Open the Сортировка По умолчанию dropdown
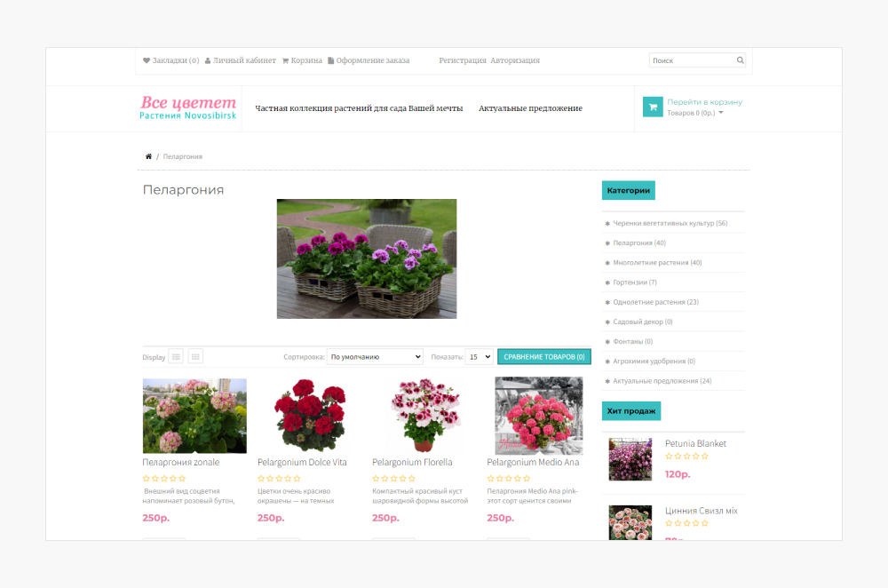 pyautogui.click(x=375, y=357)
